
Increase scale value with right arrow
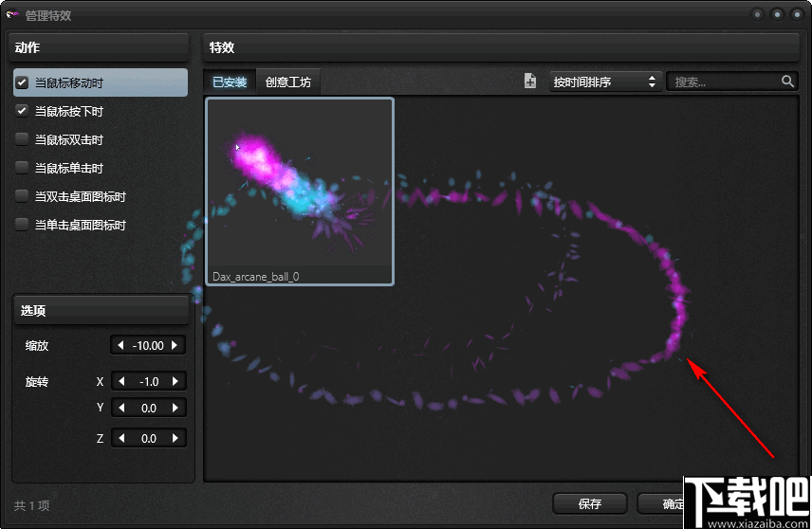tap(175, 345)
